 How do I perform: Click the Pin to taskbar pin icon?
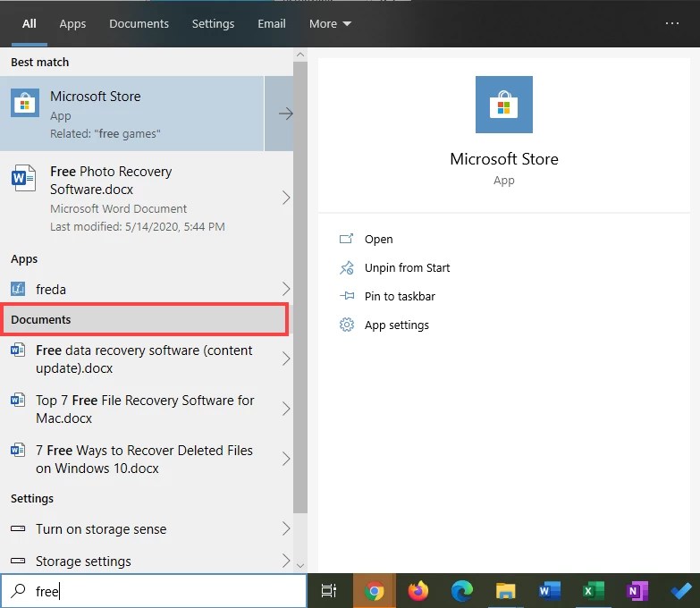[347, 296]
